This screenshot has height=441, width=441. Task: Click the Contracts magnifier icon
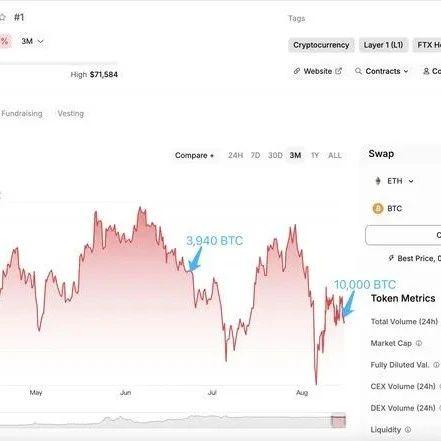pyautogui.click(x=358, y=71)
